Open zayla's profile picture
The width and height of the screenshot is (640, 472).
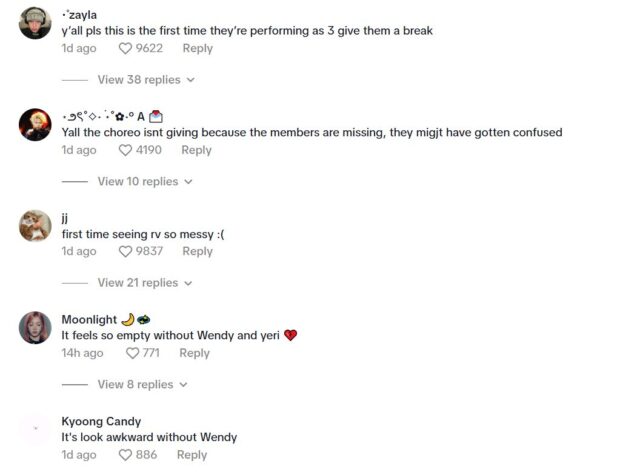(x=35, y=23)
